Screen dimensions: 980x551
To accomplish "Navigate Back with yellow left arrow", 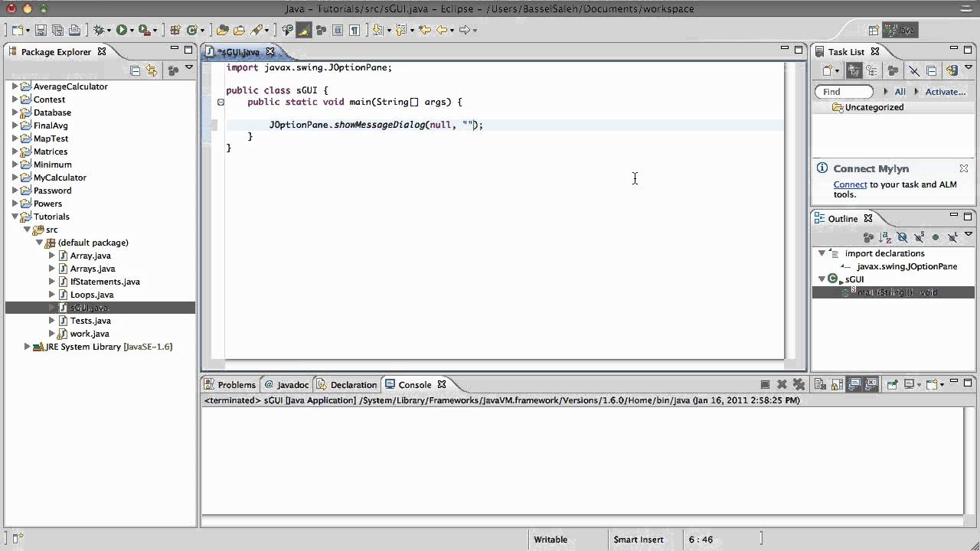I will 443,30.
